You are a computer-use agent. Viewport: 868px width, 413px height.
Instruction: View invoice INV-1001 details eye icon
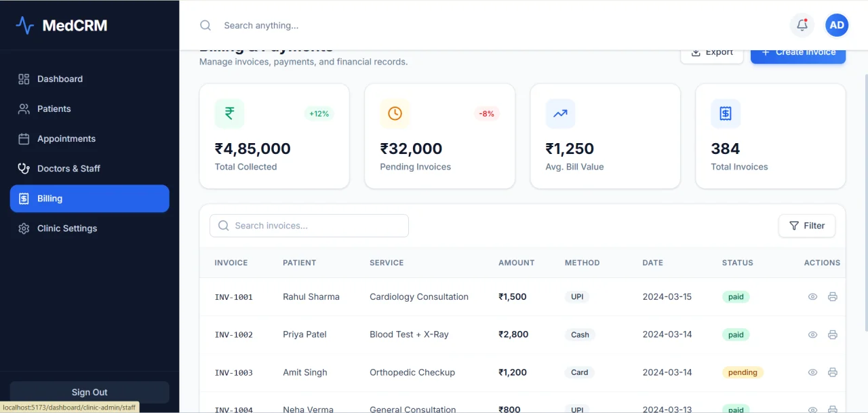[x=812, y=296]
